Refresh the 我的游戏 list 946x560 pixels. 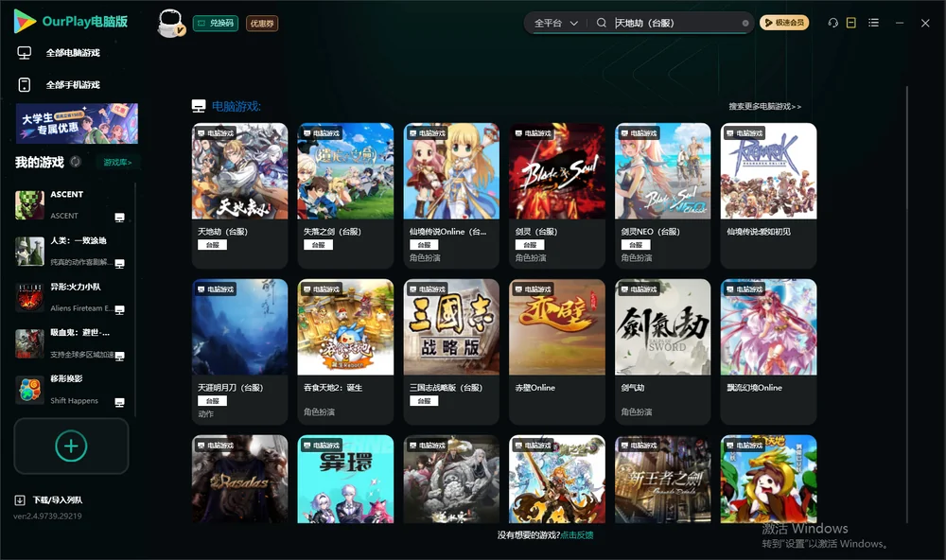76,162
